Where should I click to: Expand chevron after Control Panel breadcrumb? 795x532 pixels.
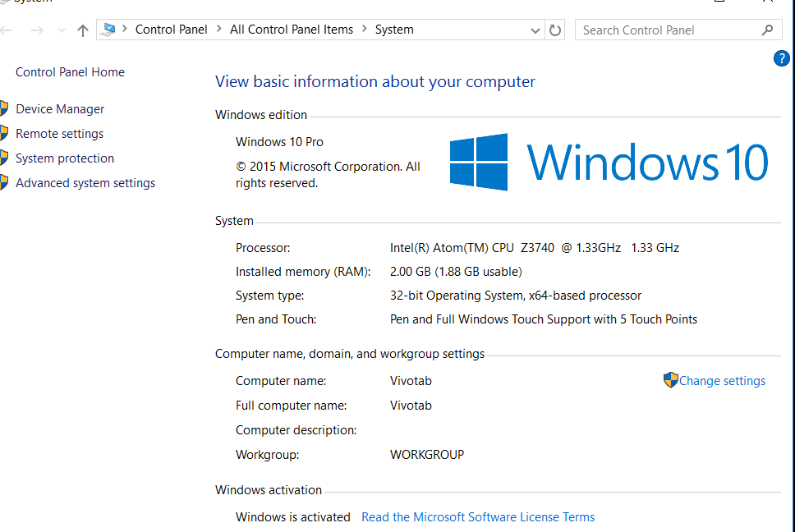click(219, 29)
